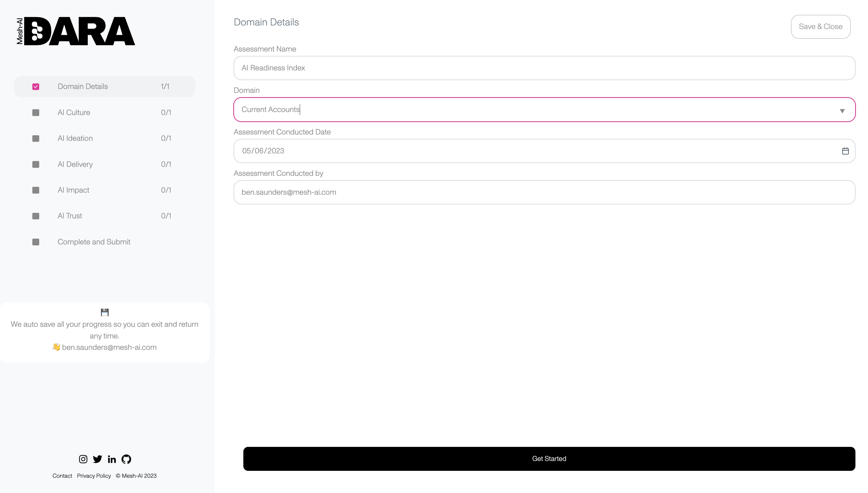Select the AI Trust section in sidebar
Image resolution: width=868 pixels, height=493 pixels.
point(70,216)
